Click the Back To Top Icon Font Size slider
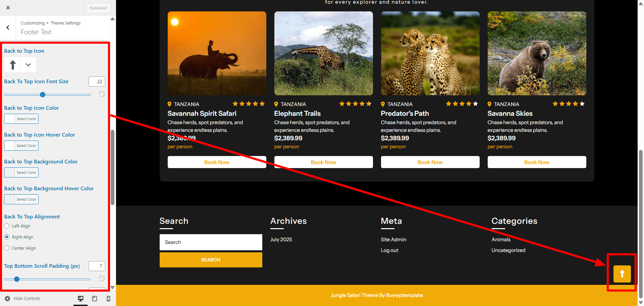644x306 pixels. tap(47, 95)
